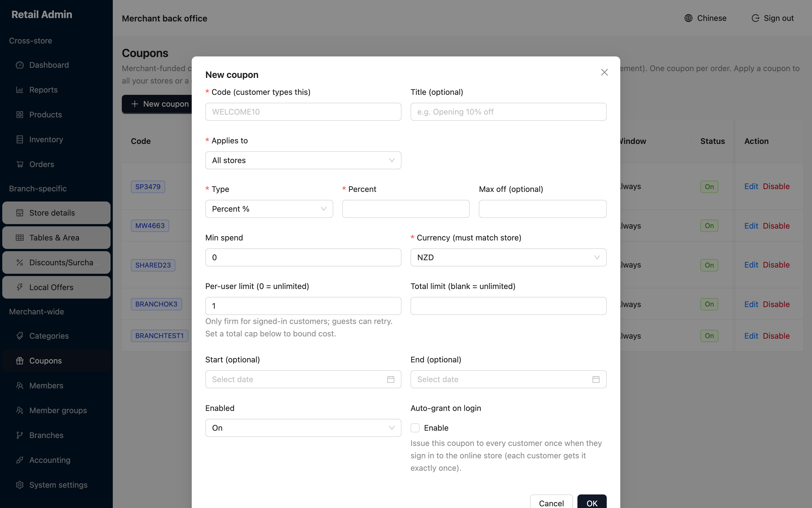Viewport: 812px width, 508px height.
Task: Click Disable for the MW4663 coupon
Action: [x=776, y=226]
